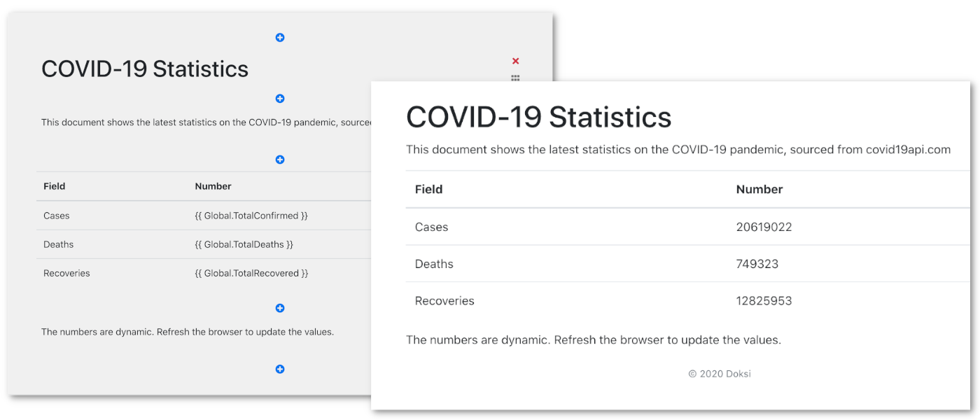Click the rendered Cases value 20619022
Image resolution: width=980 pixels, height=420 pixels.
[764, 227]
